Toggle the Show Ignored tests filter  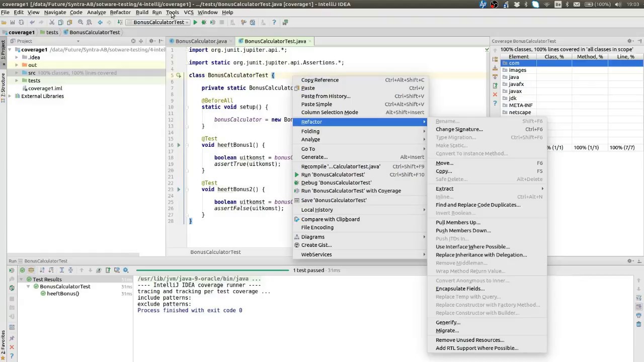click(x=31, y=270)
